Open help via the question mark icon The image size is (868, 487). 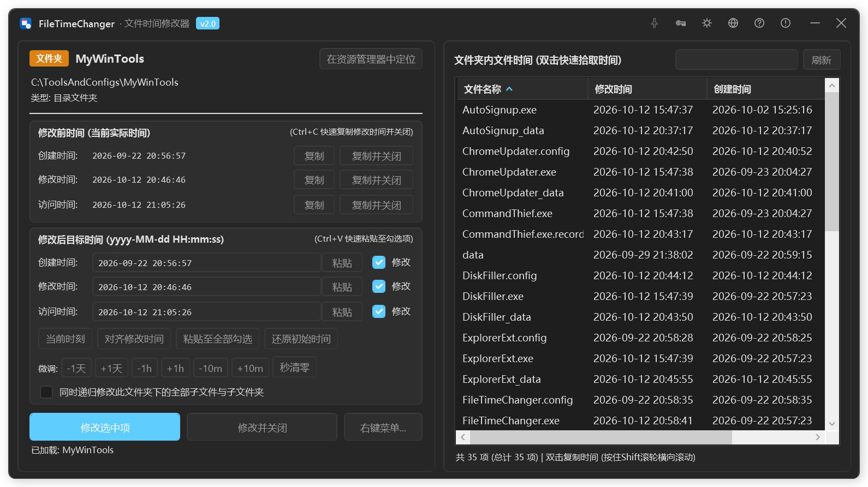[759, 23]
